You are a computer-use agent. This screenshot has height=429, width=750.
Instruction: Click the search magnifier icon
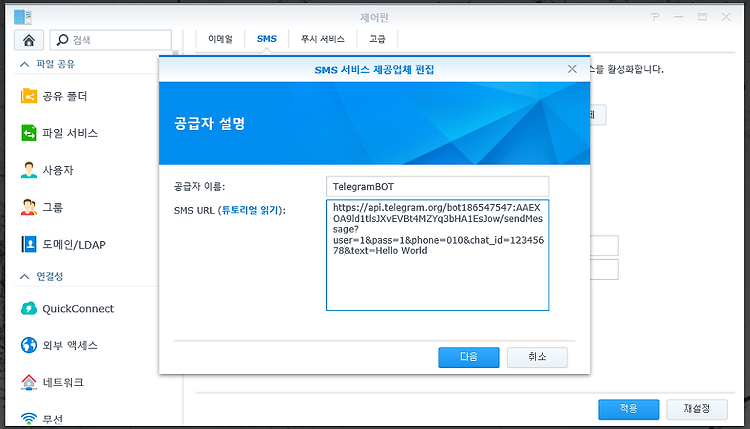click(x=62, y=40)
